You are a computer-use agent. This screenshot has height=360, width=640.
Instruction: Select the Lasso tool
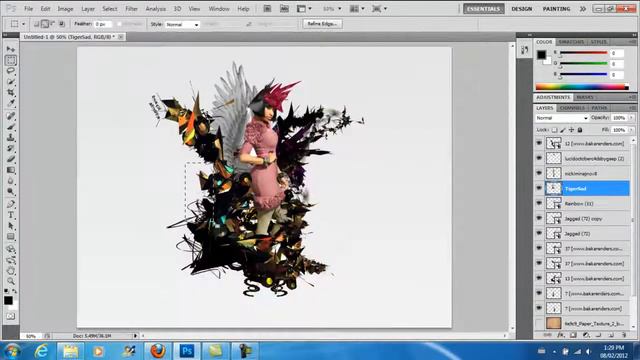point(11,71)
